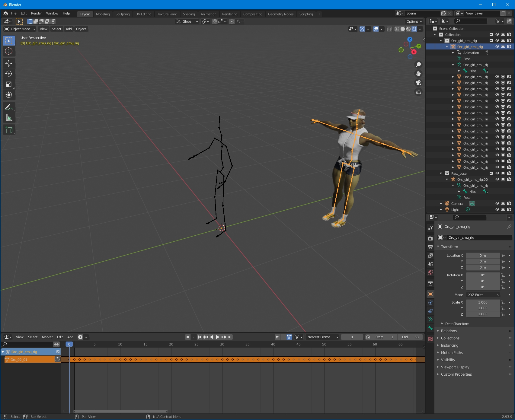The height and width of the screenshot is (420, 515).
Task: Open the timeline Marker menu
Action: pyautogui.click(x=47, y=337)
